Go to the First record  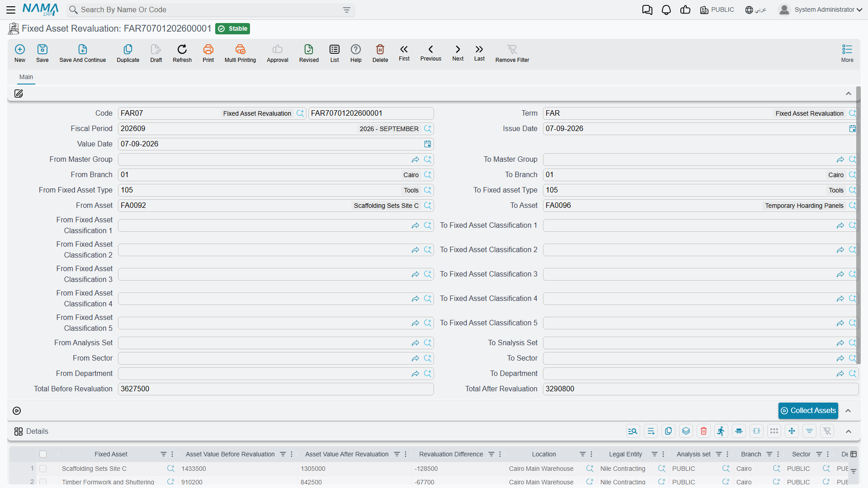click(404, 52)
